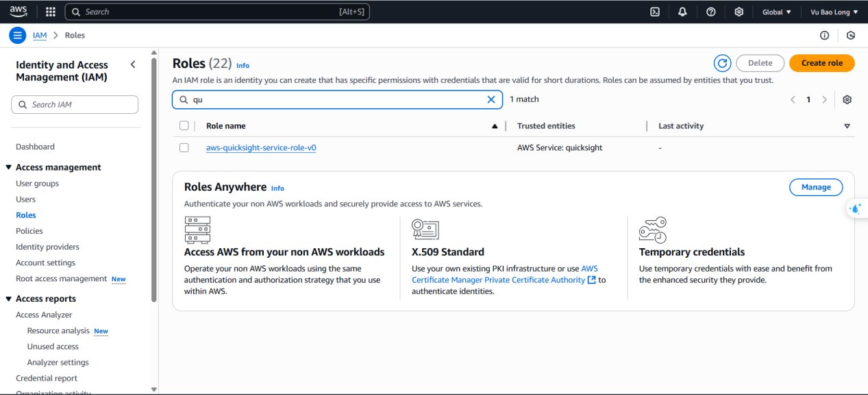Check the aws-quicksight-service-role-v0 row checkbox
The image size is (868, 395).
[x=184, y=147]
